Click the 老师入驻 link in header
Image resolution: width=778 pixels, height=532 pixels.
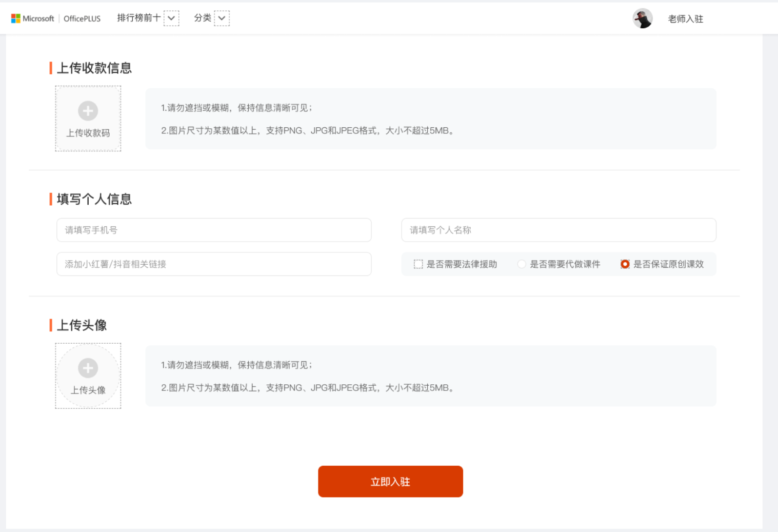pyautogui.click(x=685, y=19)
